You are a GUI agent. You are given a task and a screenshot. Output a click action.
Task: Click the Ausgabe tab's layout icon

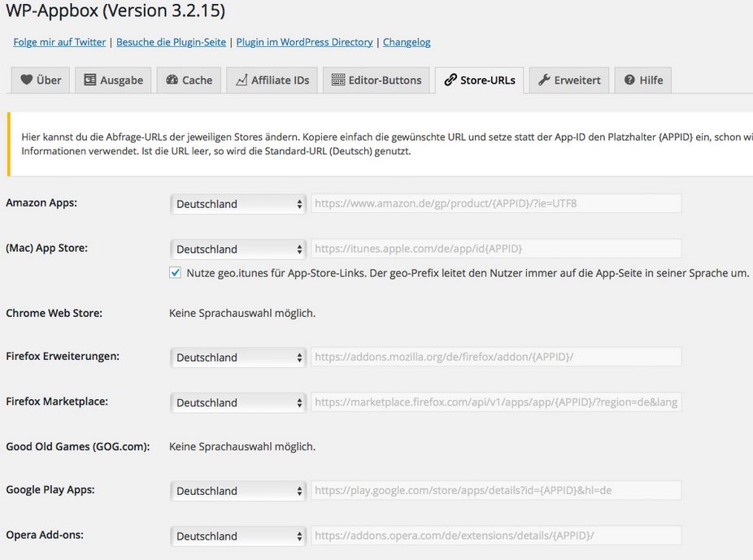click(89, 80)
